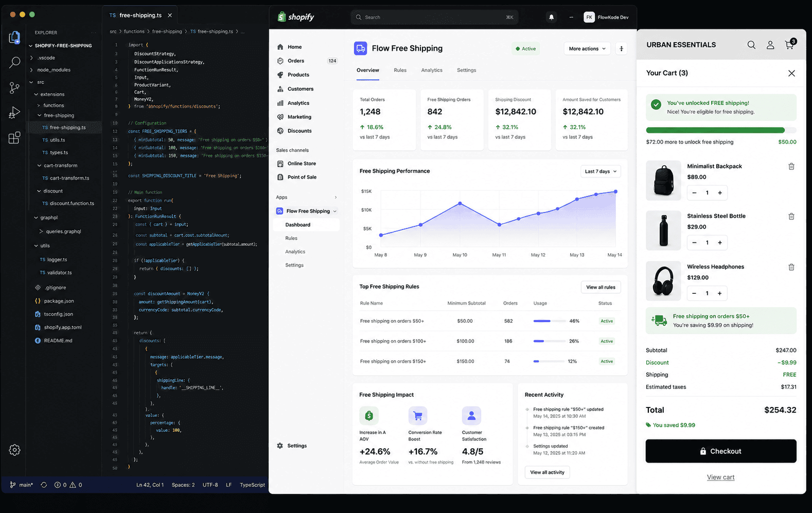This screenshot has width=812, height=513.
Task: Increase Wireless Headphones quantity
Action: (720, 293)
